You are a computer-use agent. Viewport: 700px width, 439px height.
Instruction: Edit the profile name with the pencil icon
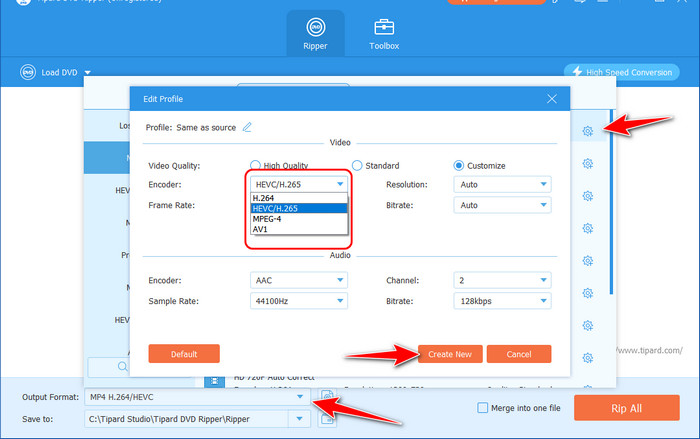247,127
